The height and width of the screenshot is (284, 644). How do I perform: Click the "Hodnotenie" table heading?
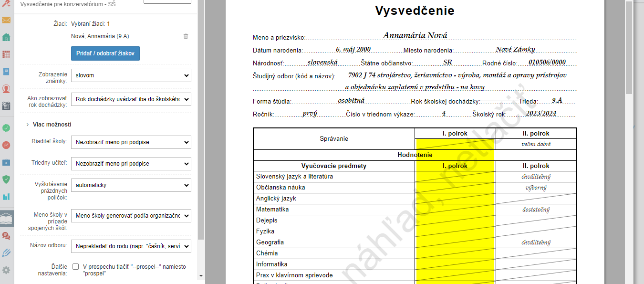point(415,155)
